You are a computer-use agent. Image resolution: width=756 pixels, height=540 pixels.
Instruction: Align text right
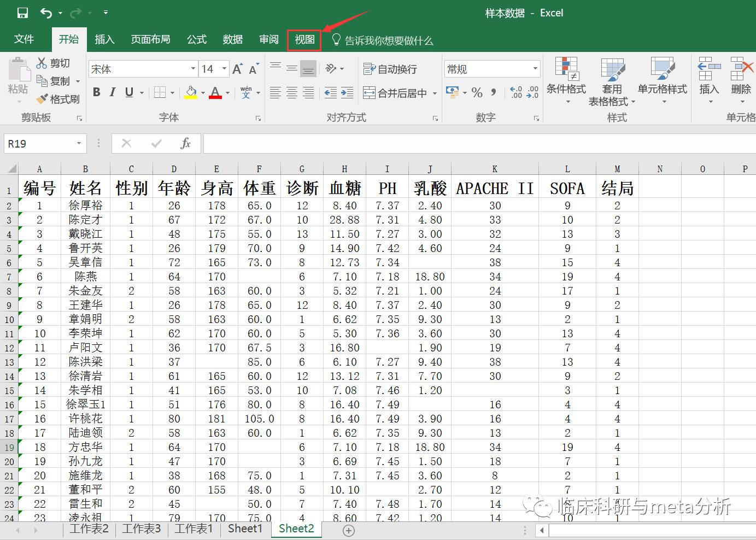tap(308, 93)
